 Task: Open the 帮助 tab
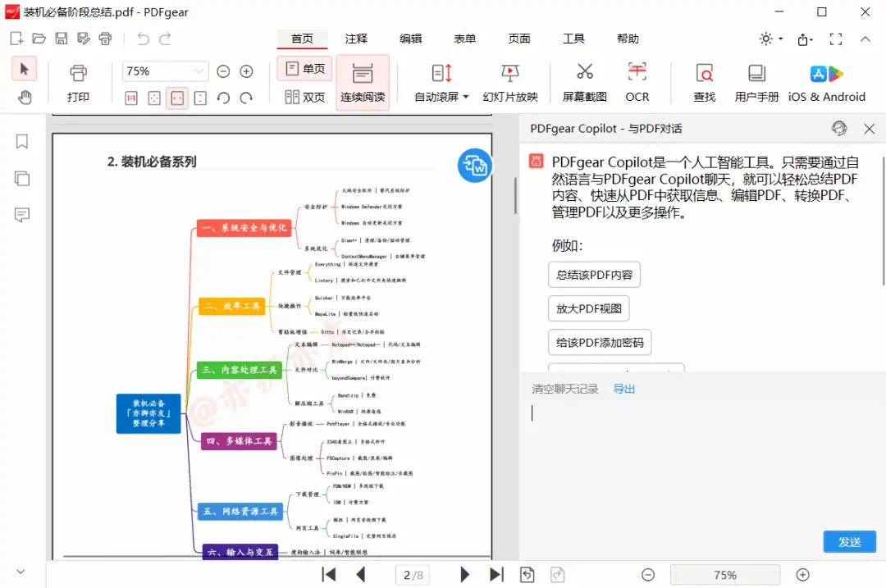[x=628, y=39]
